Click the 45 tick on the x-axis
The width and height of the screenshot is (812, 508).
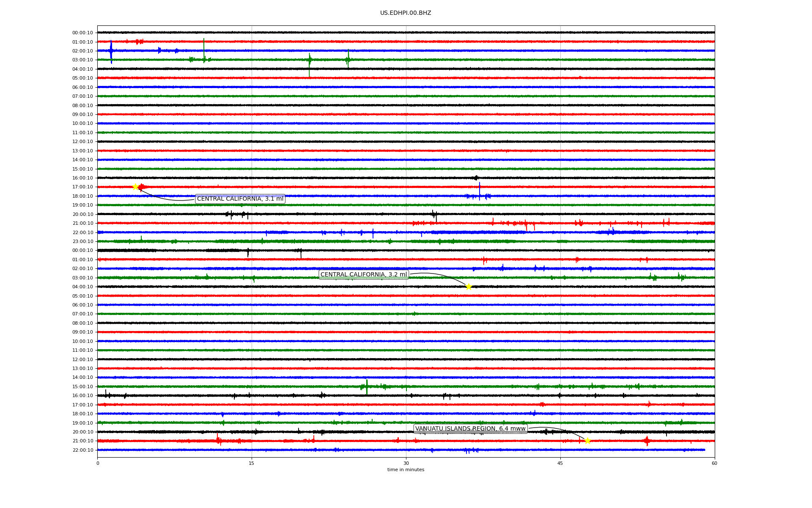[x=560, y=463]
